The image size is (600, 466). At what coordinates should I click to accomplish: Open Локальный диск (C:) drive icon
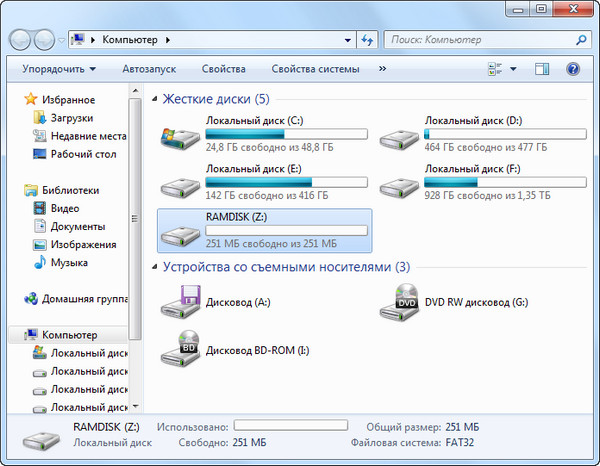(x=180, y=135)
